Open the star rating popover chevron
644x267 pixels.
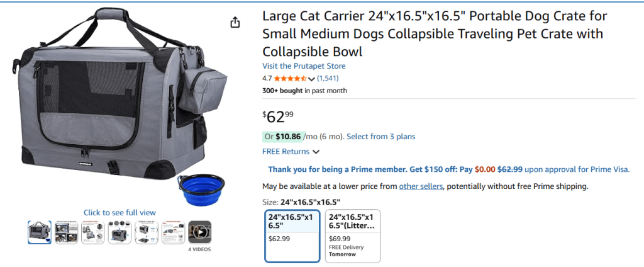[312, 79]
